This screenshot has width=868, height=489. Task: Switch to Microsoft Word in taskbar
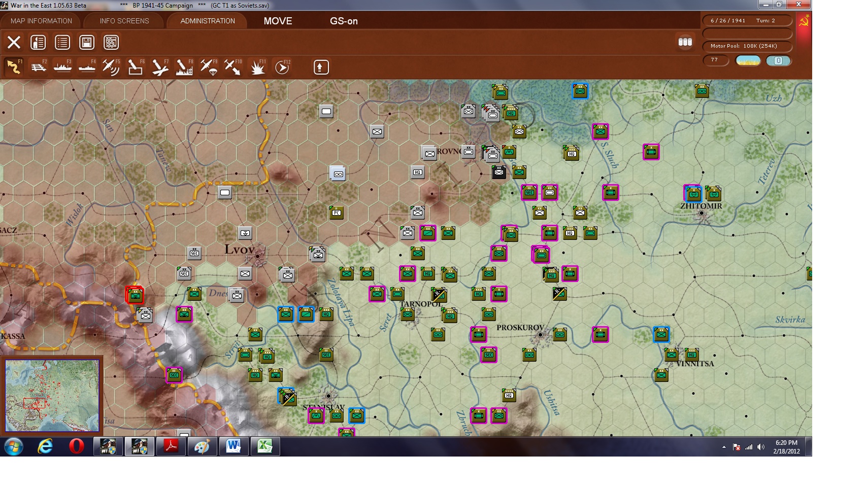pyautogui.click(x=233, y=447)
